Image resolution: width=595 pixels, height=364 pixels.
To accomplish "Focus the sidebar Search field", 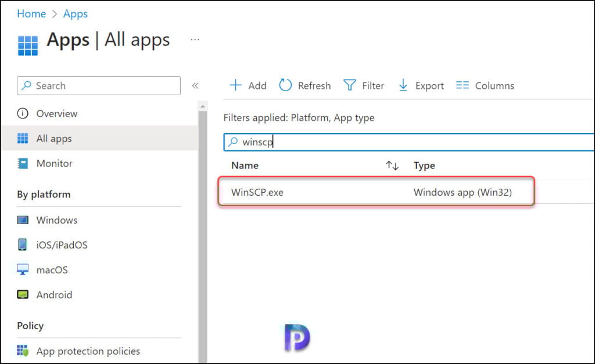I will (x=99, y=86).
